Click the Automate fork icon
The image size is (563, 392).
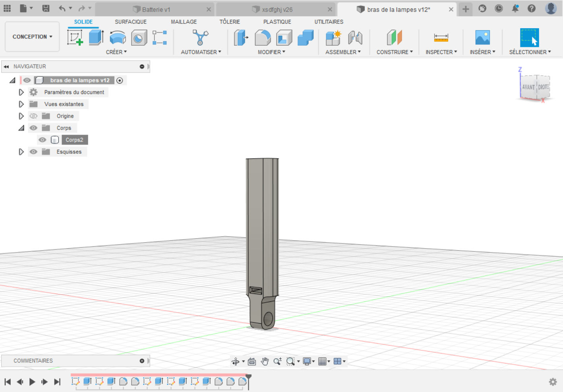click(x=200, y=38)
